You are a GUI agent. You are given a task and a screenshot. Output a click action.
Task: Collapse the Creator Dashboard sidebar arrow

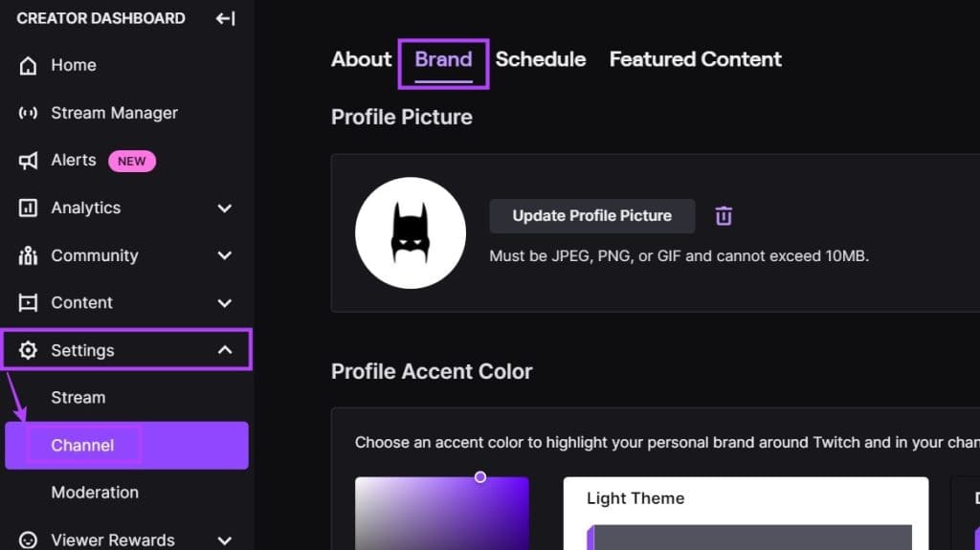[x=226, y=19]
